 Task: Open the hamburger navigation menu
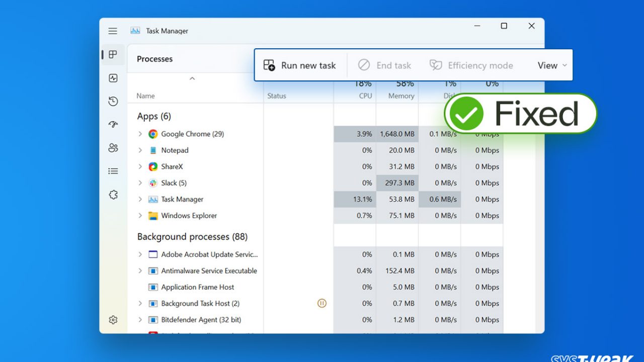coord(113,31)
